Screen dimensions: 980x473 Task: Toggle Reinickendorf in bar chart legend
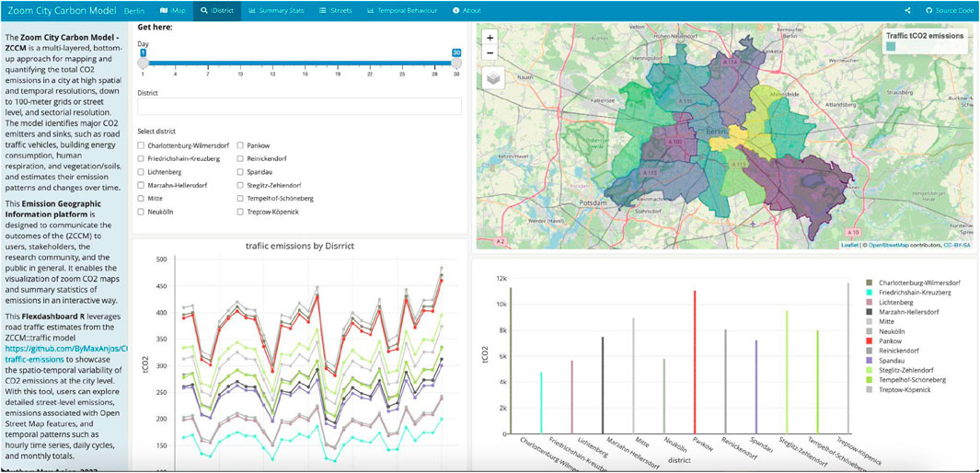click(x=894, y=351)
